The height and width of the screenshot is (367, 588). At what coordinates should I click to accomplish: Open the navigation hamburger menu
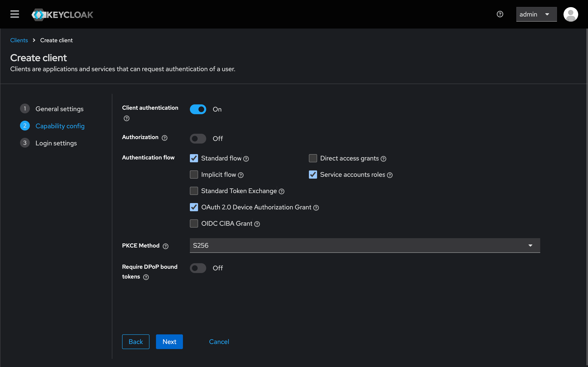point(14,14)
